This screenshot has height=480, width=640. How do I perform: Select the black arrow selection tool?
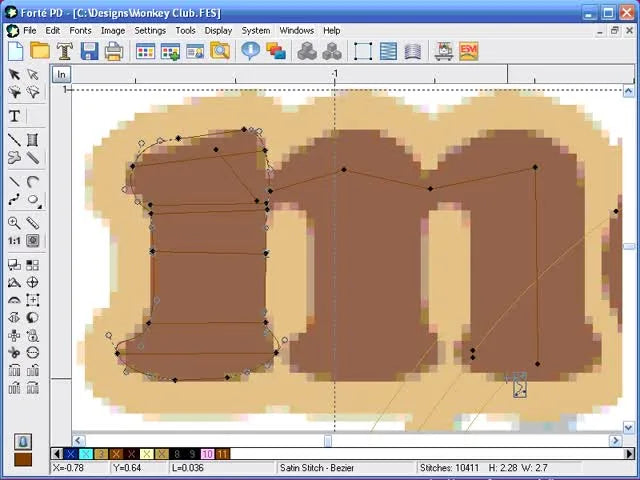(x=14, y=75)
